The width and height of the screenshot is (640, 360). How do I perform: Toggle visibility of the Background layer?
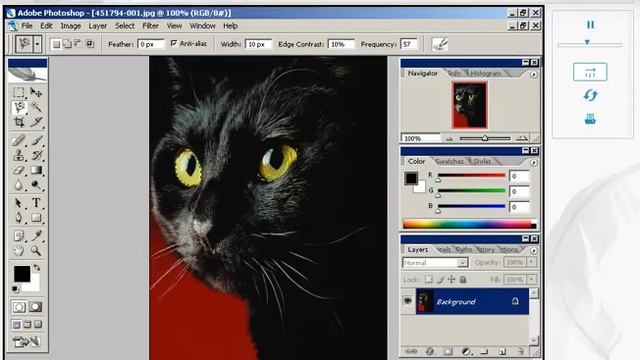point(407,301)
